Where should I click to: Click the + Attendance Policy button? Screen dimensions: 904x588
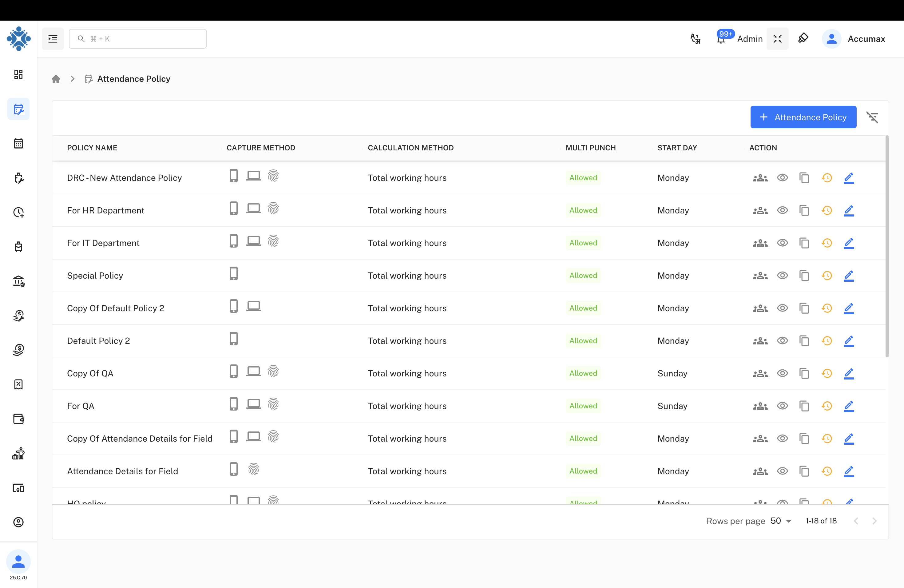(x=803, y=117)
